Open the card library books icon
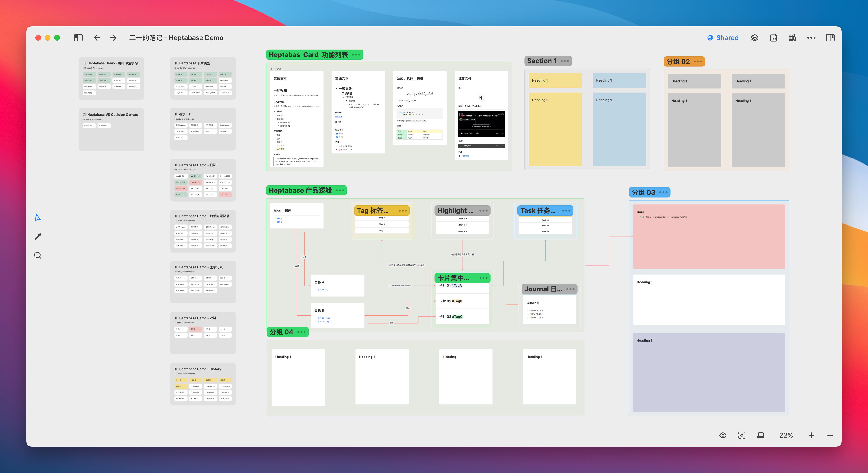The width and height of the screenshot is (868, 473). tap(793, 38)
